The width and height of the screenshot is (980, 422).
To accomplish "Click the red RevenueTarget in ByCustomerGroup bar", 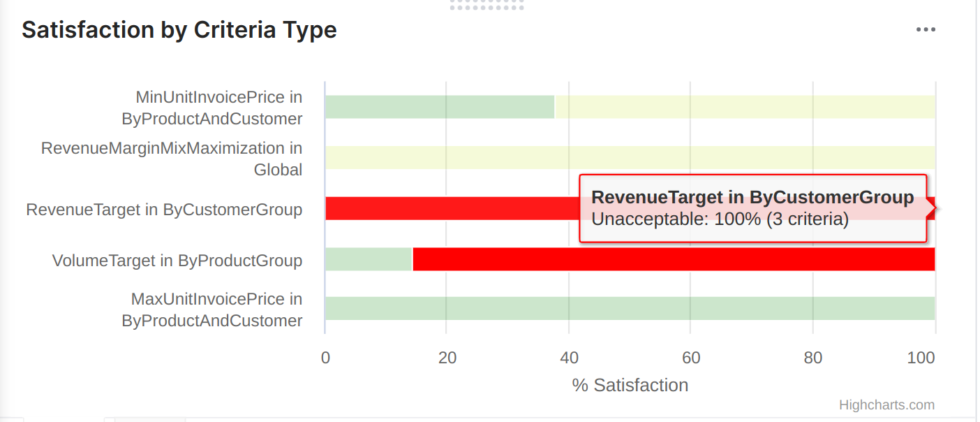I will [x=451, y=208].
